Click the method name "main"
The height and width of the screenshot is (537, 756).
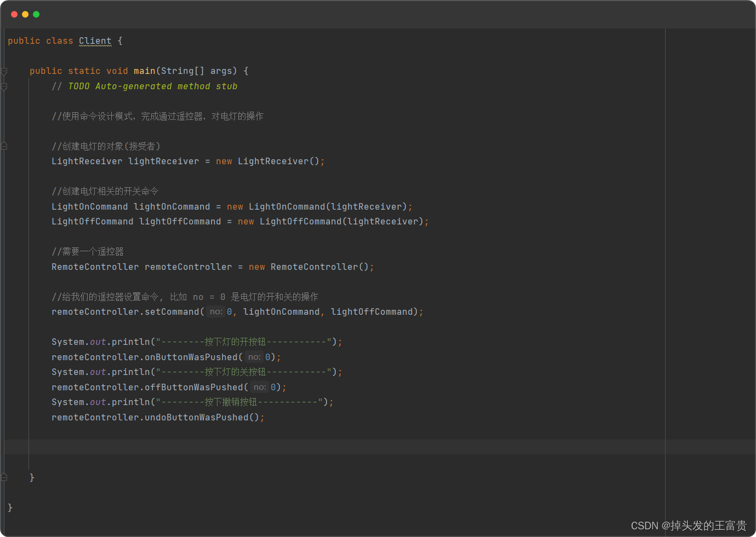(145, 71)
